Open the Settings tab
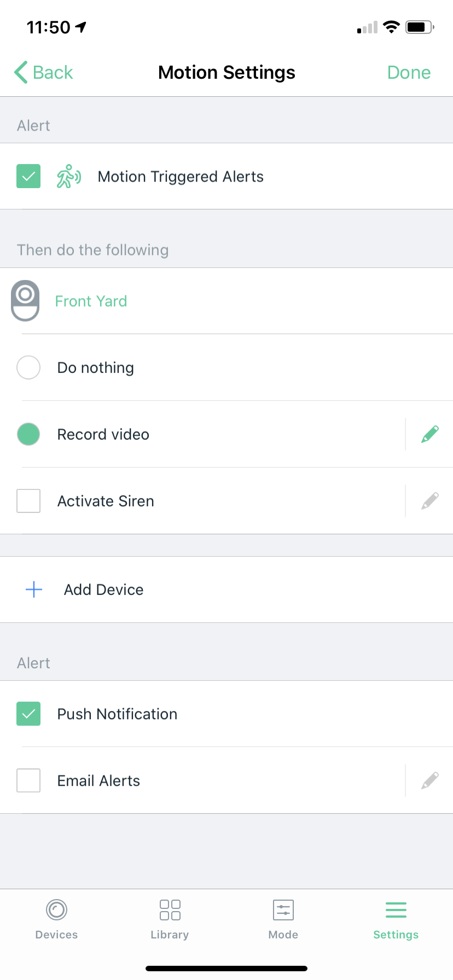The width and height of the screenshot is (453, 980). (396, 920)
